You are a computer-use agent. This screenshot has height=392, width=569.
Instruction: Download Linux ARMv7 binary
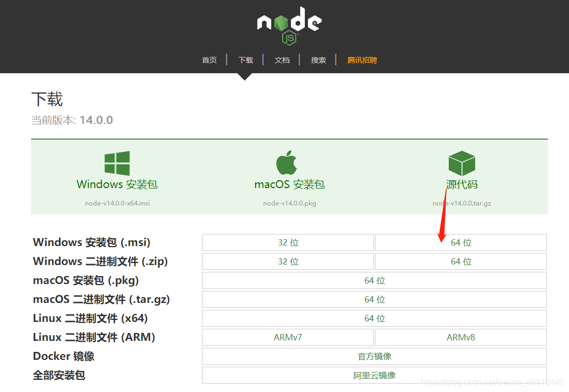(x=288, y=337)
